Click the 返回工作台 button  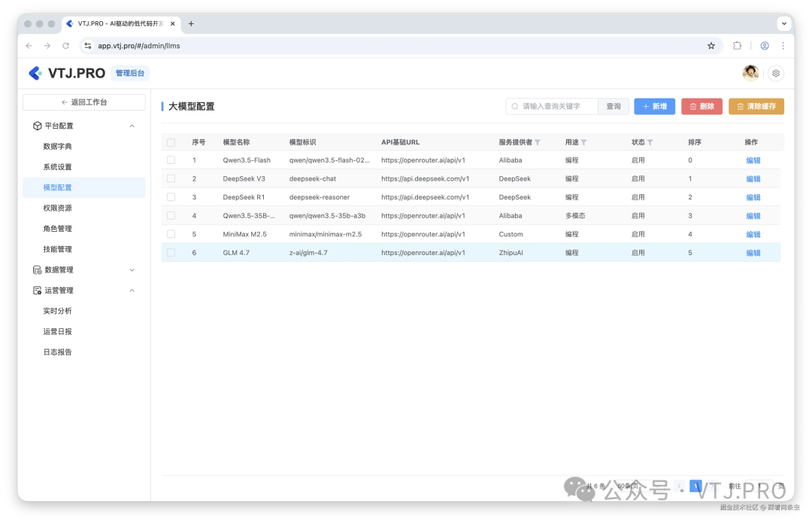coord(84,102)
